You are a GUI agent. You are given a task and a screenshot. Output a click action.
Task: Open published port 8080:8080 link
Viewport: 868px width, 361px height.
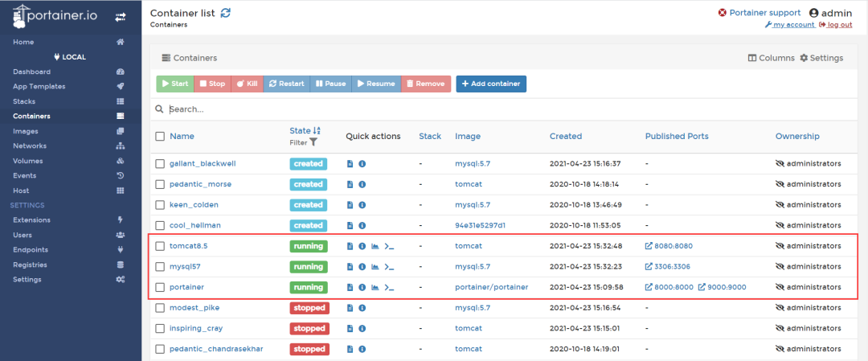click(x=669, y=246)
